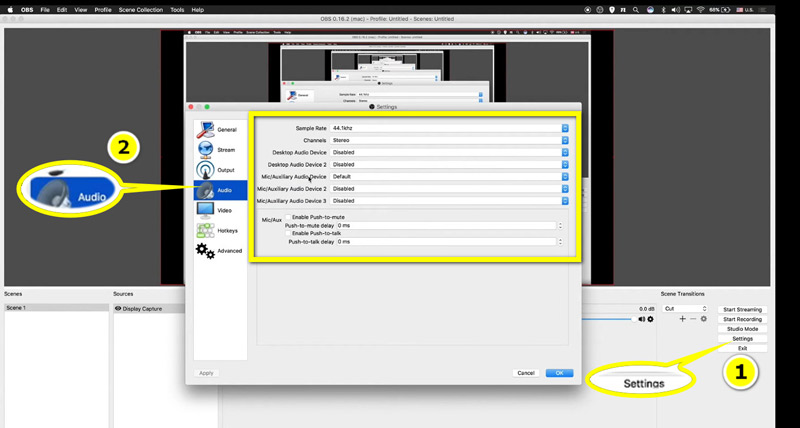Open Mic/Auxiliary Audio Device 3 dropdown
800x428 pixels.
click(x=449, y=201)
